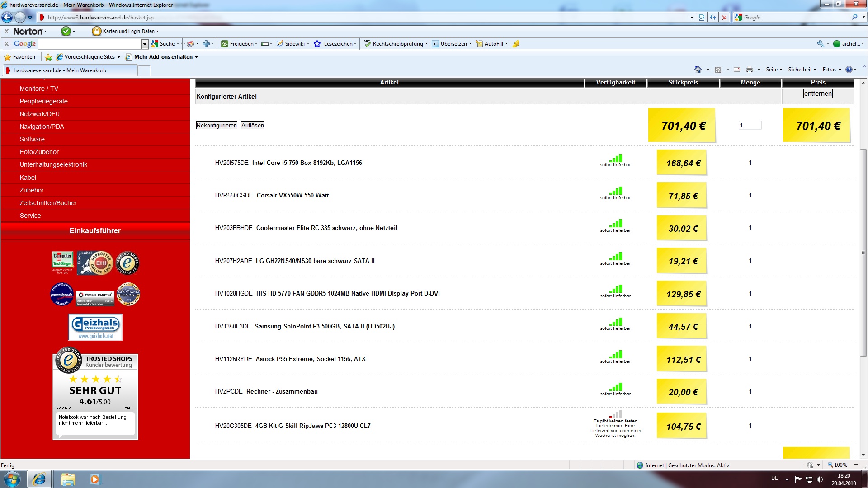Image resolution: width=868 pixels, height=488 pixels.
Task: Click the add to favorites bar icon
Action: click(x=48, y=57)
